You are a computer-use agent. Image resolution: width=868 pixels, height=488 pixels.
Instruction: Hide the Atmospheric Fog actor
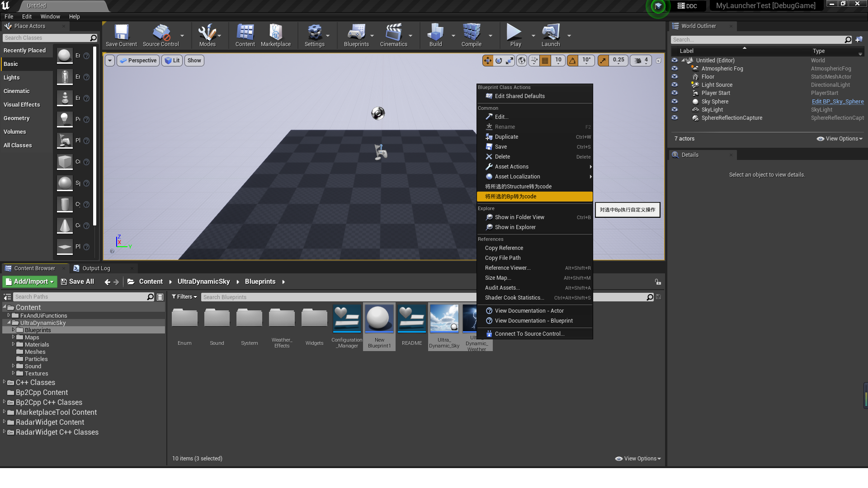(675, 69)
